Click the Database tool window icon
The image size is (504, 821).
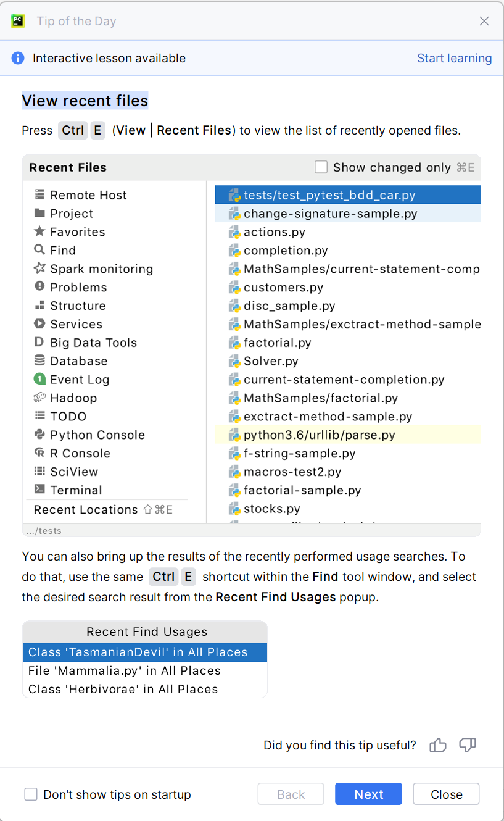pyautogui.click(x=39, y=361)
